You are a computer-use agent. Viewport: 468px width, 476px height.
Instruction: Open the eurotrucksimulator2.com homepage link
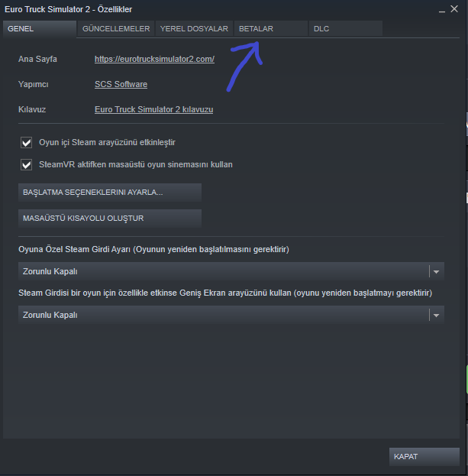point(154,59)
